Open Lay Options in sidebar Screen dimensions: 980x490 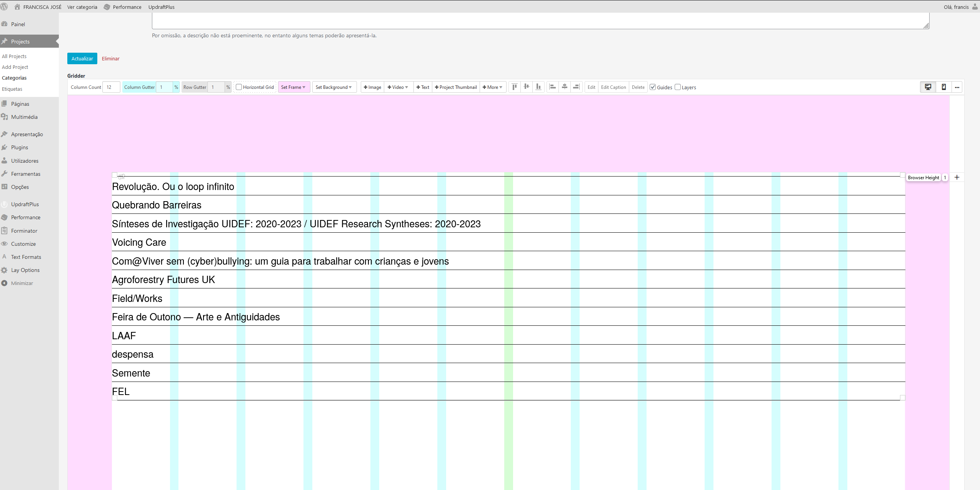25,270
